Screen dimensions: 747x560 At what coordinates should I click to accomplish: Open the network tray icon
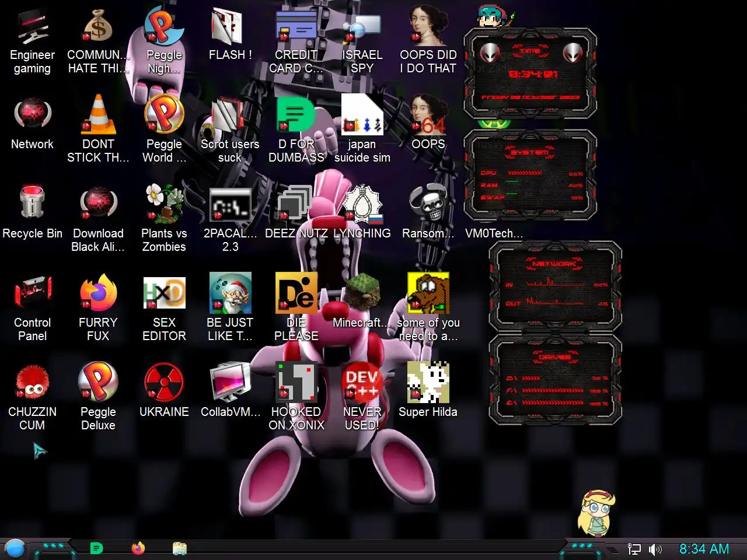point(634,549)
